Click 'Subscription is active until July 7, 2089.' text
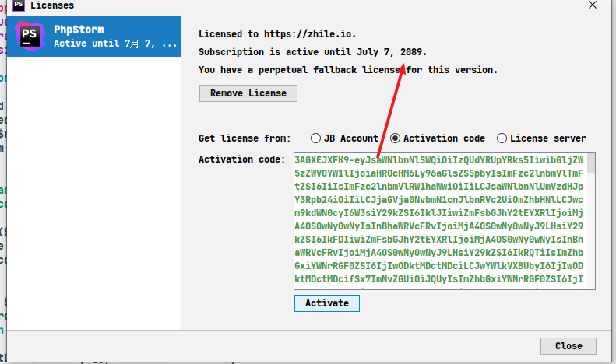This screenshot has height=364, width=616. (312, 52)
